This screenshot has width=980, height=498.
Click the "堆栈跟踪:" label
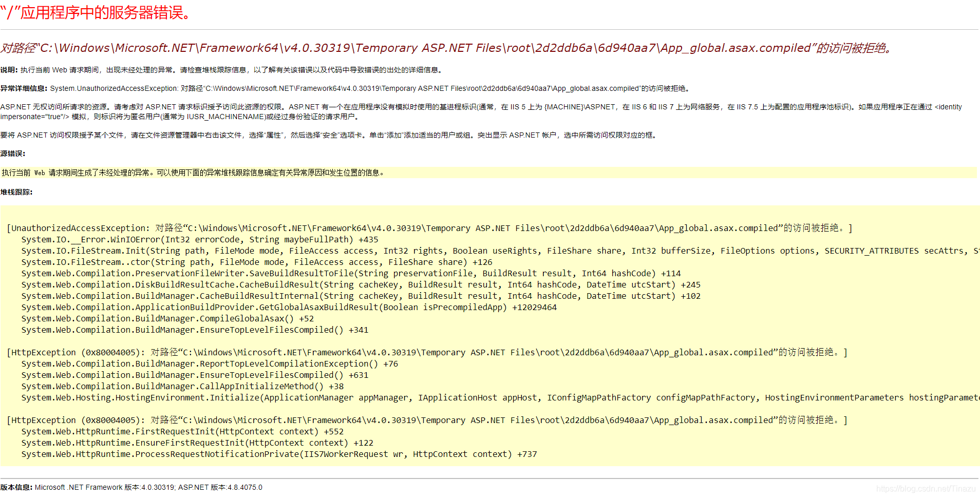16,192
